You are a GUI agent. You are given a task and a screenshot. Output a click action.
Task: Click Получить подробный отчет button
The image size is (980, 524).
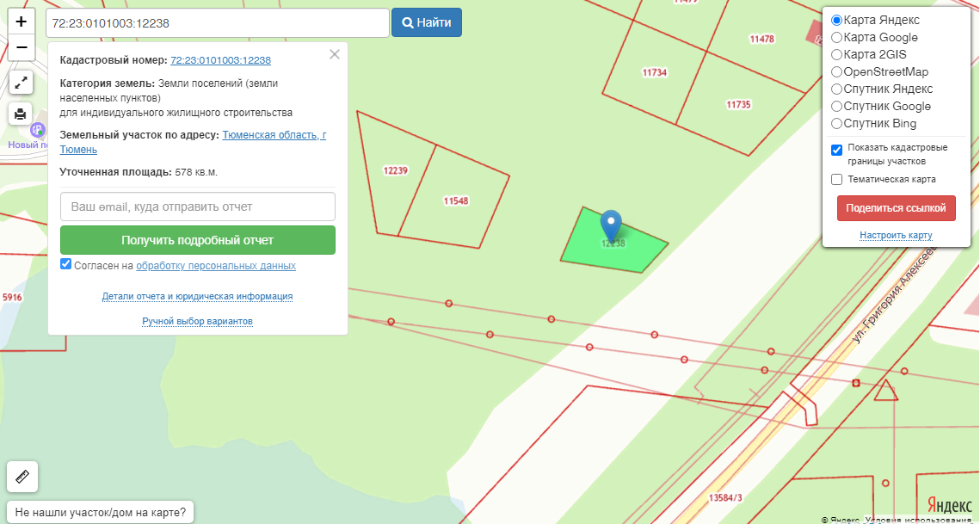[x=198, y=240]
